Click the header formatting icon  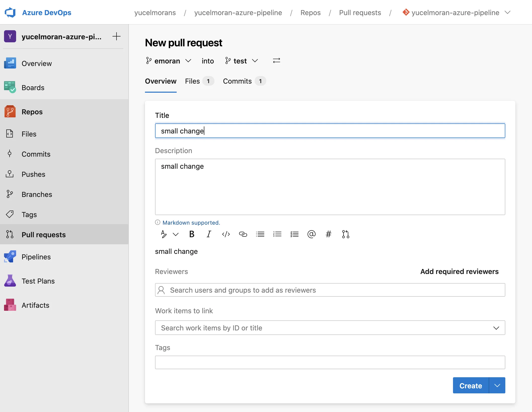[164, 234]
